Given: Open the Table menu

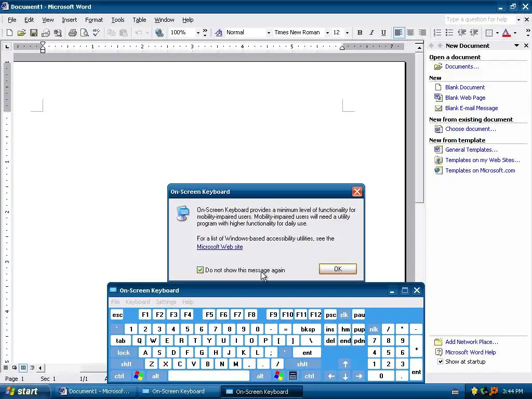Looking at the screenshot, I should coord(139,20).
